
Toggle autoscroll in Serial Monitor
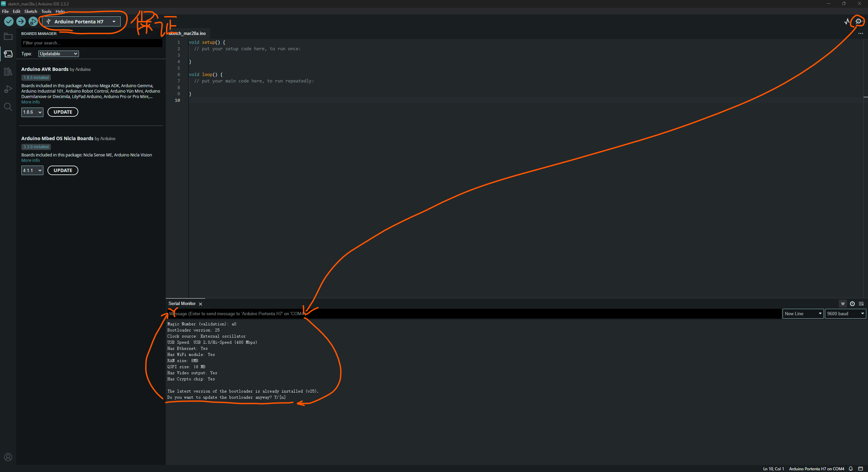pyautogui.click(x=843, y=304)
